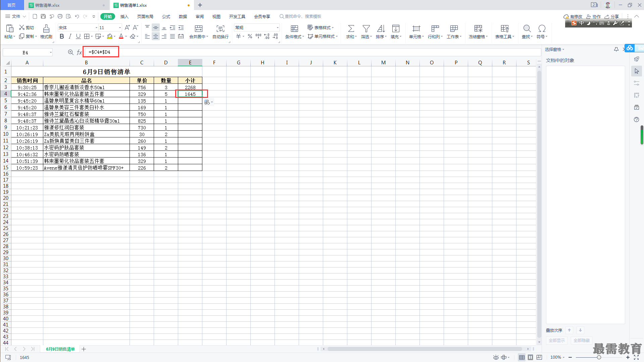Click the Symbol omega icon

pyautogui.click(x=542, y=28)
